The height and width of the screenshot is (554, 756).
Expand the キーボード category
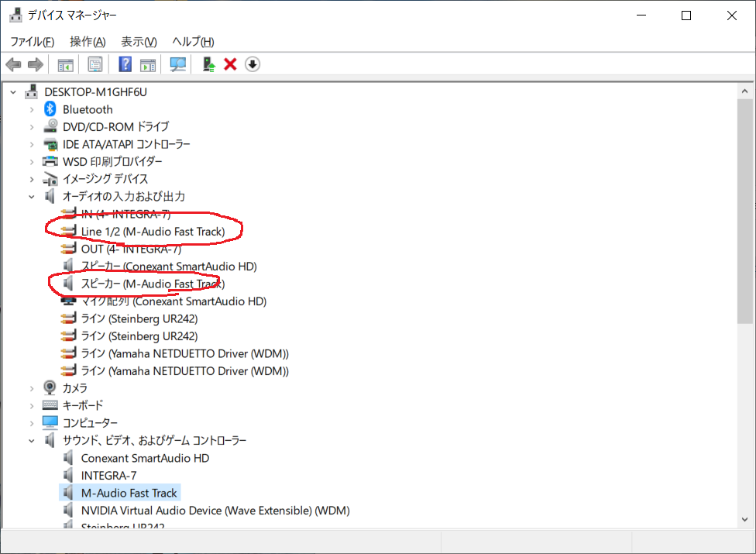[x=32, y=406]
